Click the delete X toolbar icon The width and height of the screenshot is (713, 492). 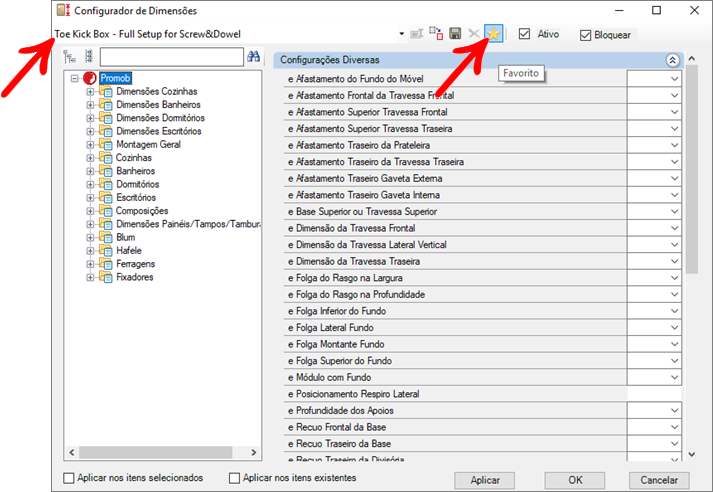coord(474,34)
